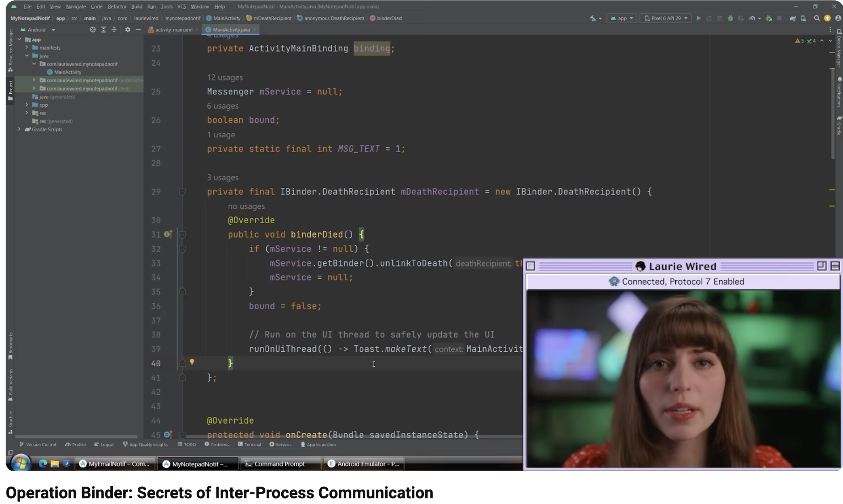Expand the manifests folder in project tree
This screenshot has width=843, height=504.
27,48
